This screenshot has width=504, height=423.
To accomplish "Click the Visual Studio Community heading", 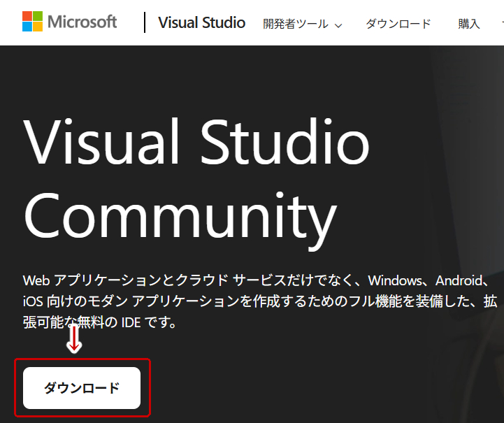I will [196, 184].
